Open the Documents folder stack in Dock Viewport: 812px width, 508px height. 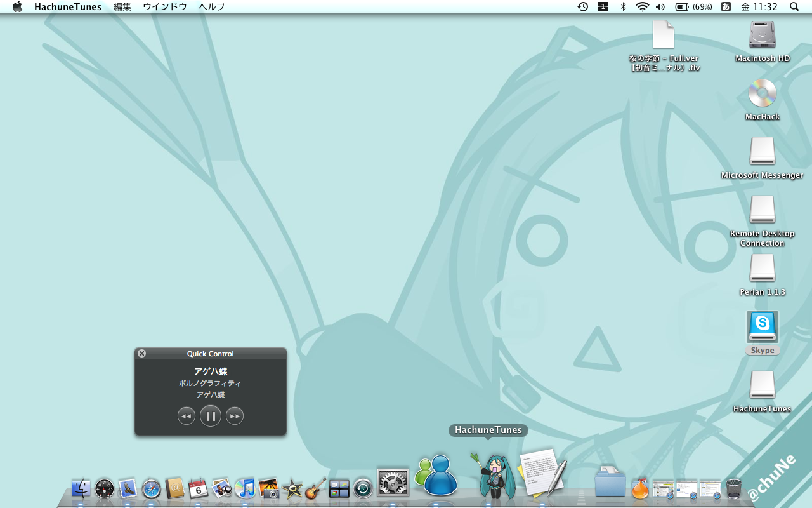point(610,483)
